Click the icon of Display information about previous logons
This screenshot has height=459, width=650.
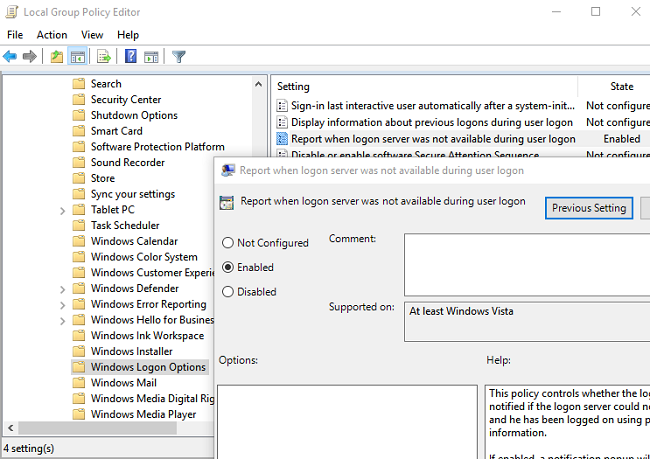pos(282,122)
